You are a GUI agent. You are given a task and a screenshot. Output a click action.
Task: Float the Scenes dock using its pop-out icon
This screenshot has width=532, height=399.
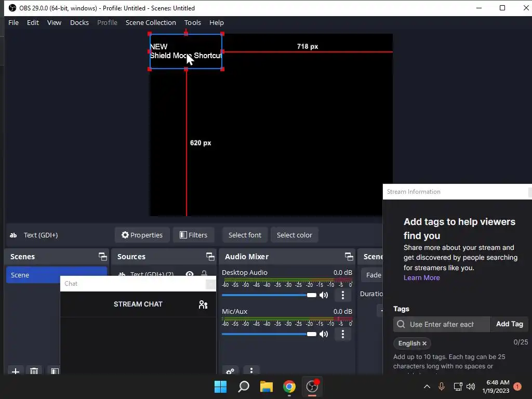tap(102, 257)
